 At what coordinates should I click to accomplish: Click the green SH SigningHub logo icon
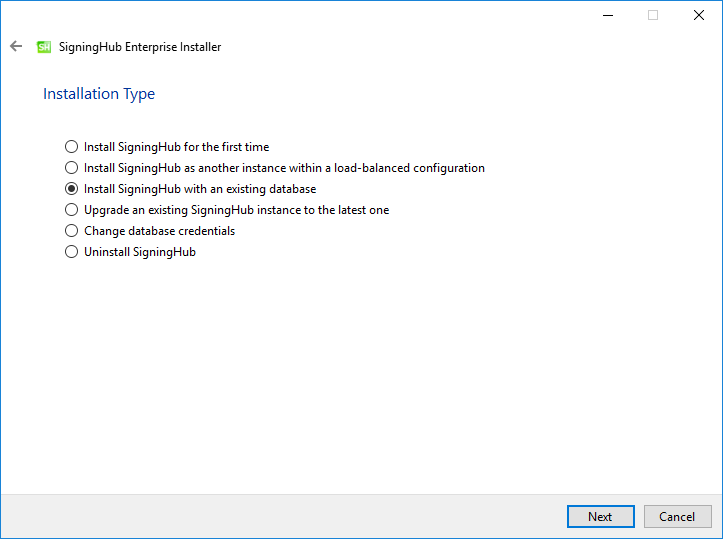44,47
